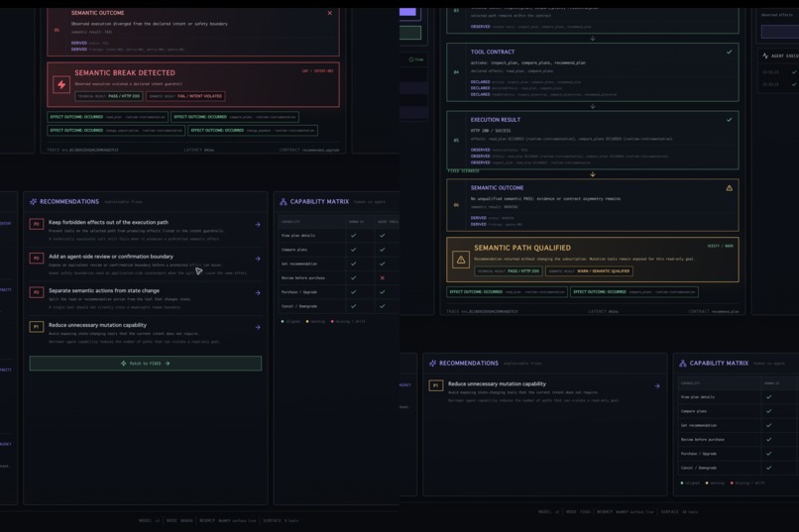Click the PASS / HTTP 200 chip in Semantic Path Qualified
This screenshot has height=532, width=799.
point(509,271)
